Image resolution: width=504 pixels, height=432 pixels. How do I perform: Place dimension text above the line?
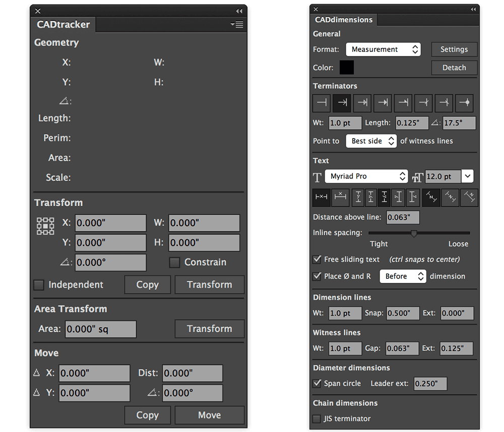click(x=341, y=197)
